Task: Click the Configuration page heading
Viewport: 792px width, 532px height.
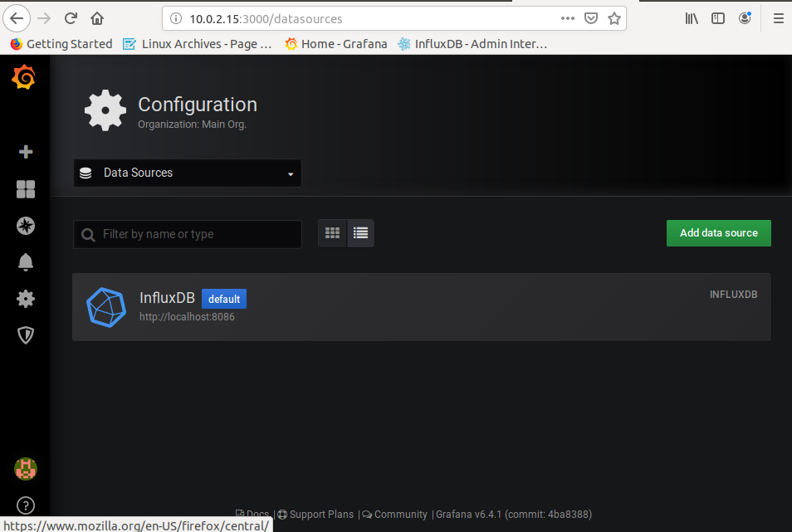Action: coord(198,105)
